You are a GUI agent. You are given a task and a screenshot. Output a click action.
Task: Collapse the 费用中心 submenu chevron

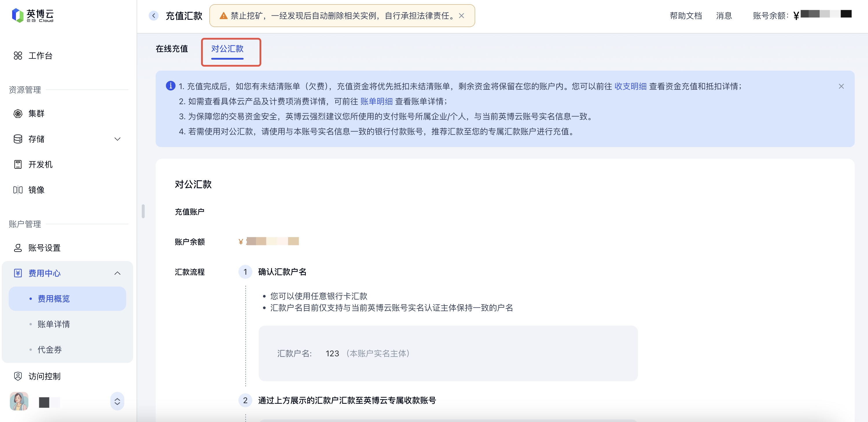click(117, 273)
